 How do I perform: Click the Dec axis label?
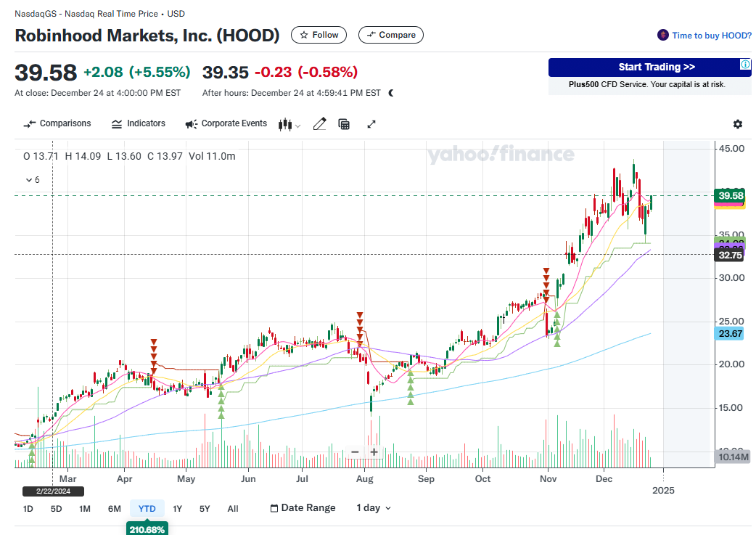(x=604, y=478)
